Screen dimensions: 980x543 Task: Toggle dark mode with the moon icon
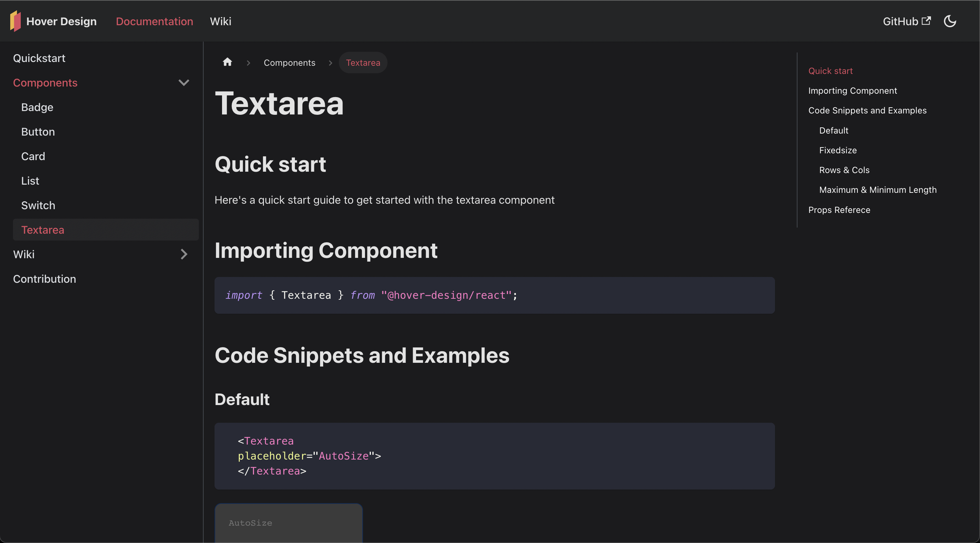click(950, 21)
